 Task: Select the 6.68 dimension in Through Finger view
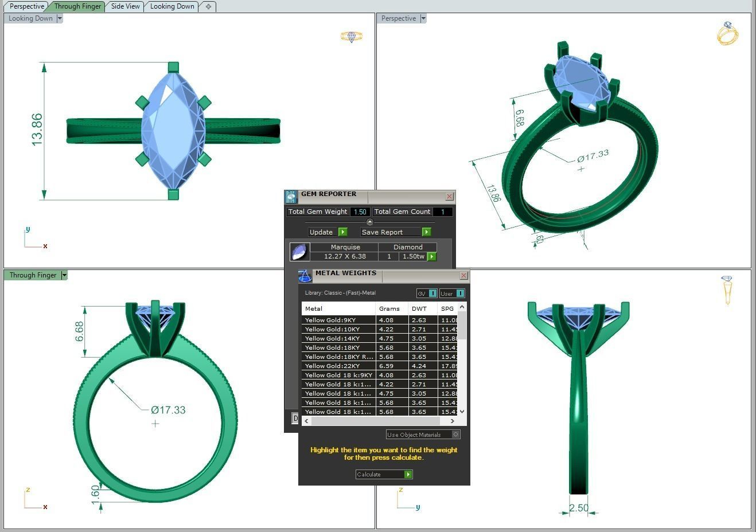click(79, 331)
